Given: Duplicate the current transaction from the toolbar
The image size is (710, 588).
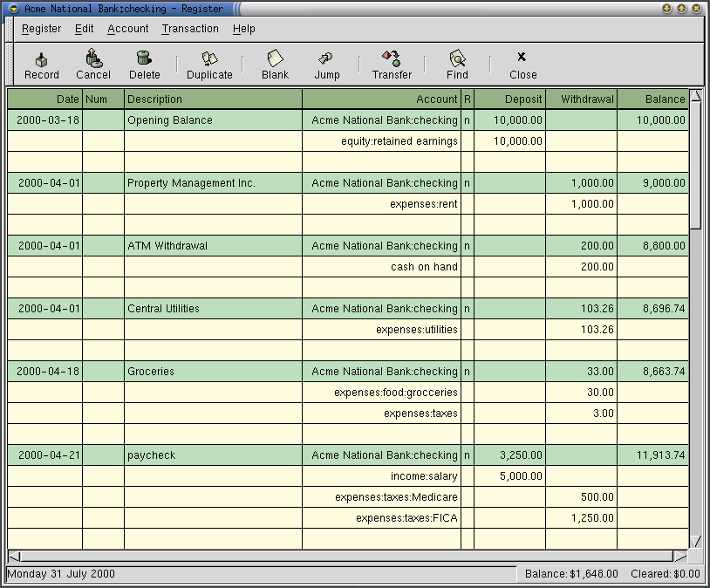Looking at the screenshot, I should (209, 65).
